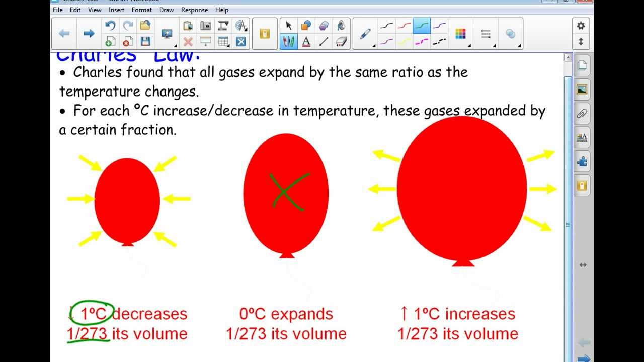Open the screen view options
The width and height of the screenshot is (644, 362).
(167, 34)
